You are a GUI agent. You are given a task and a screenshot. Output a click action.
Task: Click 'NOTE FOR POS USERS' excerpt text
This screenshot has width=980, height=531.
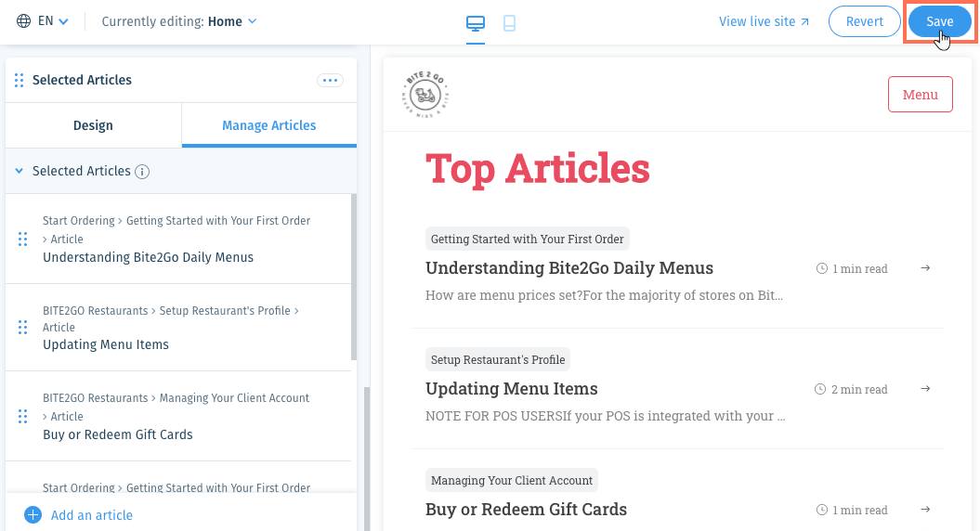[606, 416]
